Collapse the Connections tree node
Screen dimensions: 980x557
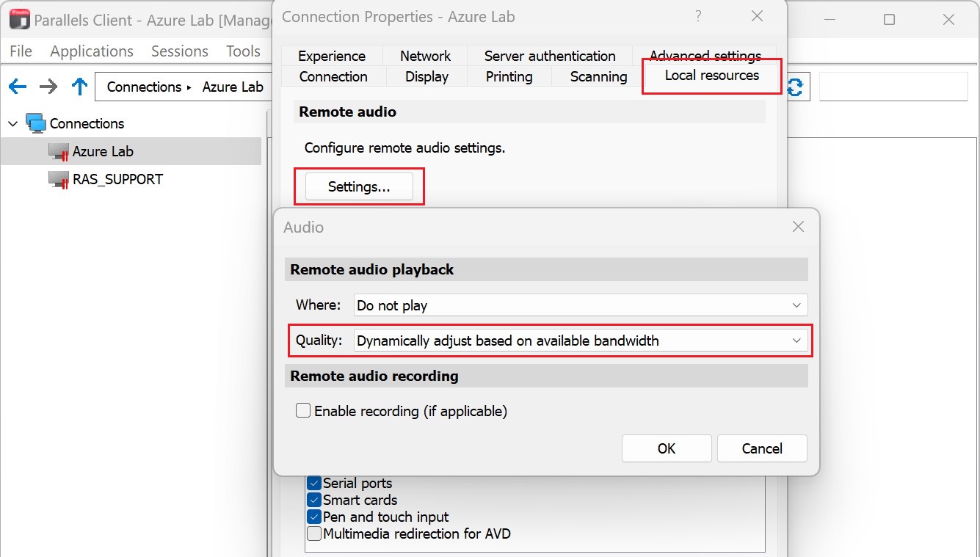12,123
